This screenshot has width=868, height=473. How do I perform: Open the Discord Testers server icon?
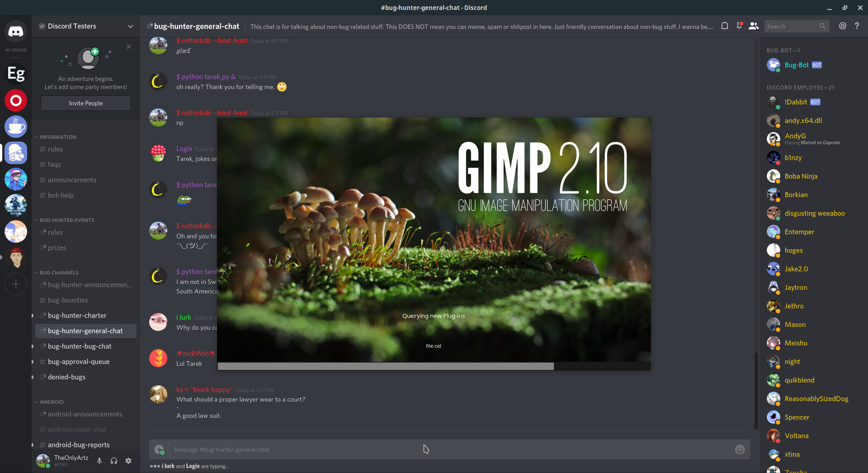click(x=16, y=153)
